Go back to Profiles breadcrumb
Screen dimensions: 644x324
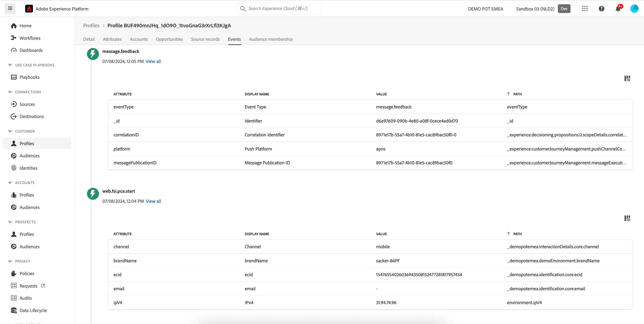pos(91,25)
